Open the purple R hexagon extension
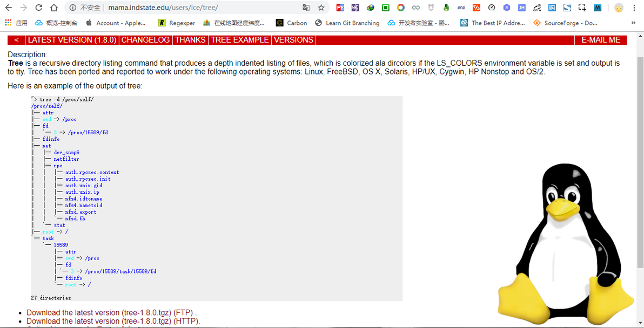644x328 pixels. point(507,8)
